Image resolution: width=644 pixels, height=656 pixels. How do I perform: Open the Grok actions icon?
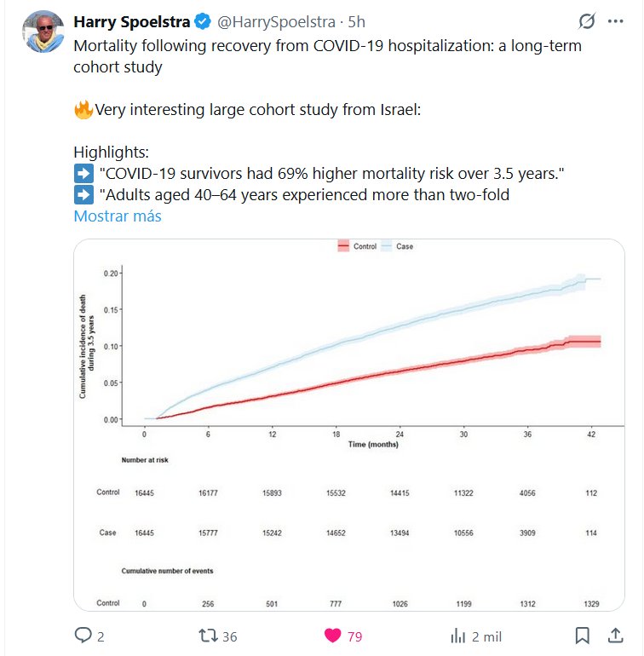click(586, 21)
